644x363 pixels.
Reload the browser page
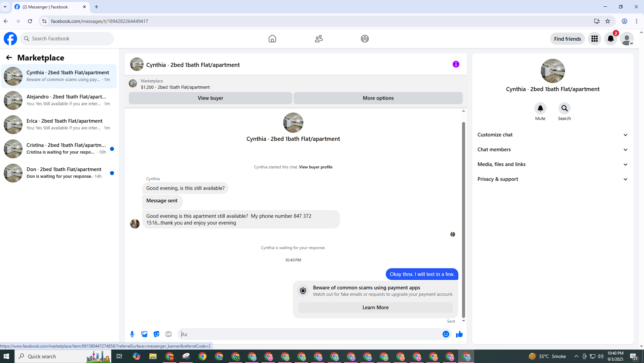click(30, 21)
